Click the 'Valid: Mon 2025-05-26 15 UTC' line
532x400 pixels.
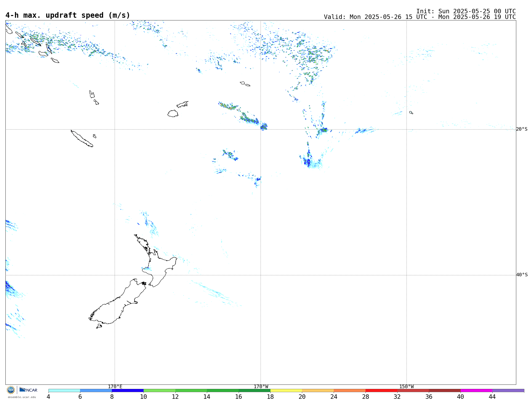click(x=420, y=17)
